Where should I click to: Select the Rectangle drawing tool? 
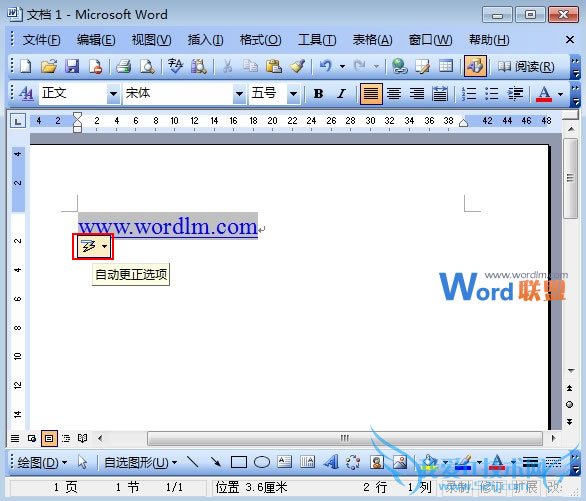coord(239,463)
